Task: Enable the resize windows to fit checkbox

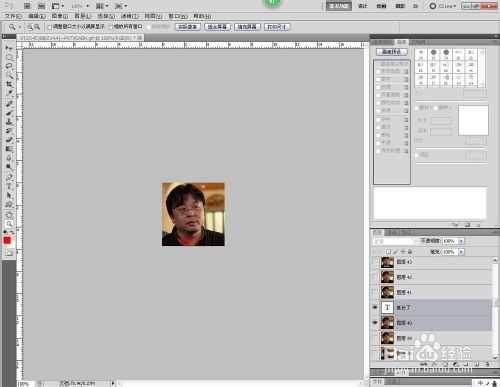Action: click(50, 27)
